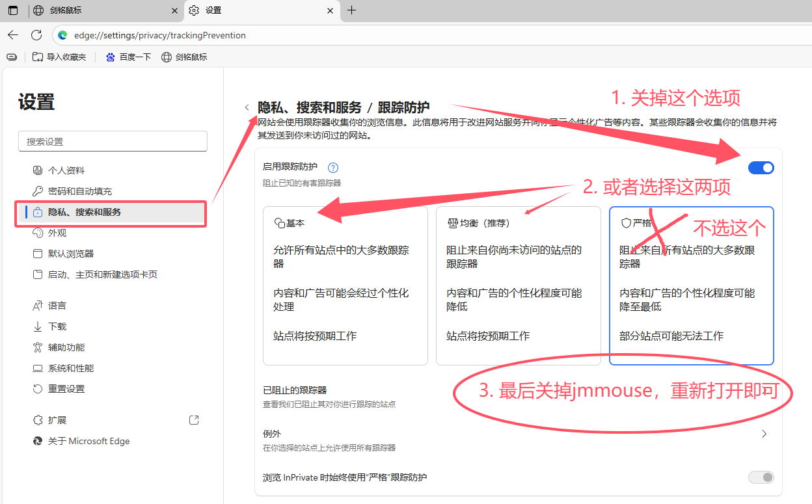Select the 均衡（推荐） tracking prevention card
812x504 pixels.
coord(518,286)
